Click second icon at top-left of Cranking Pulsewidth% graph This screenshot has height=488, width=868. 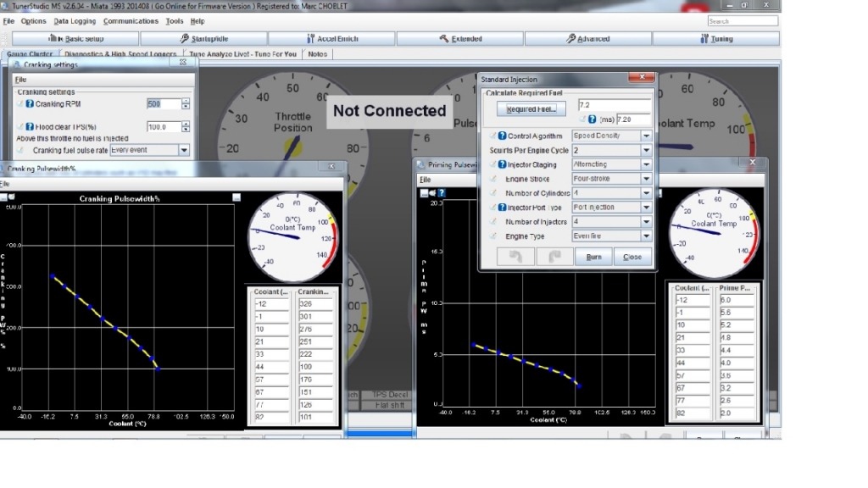coord(11,197)
